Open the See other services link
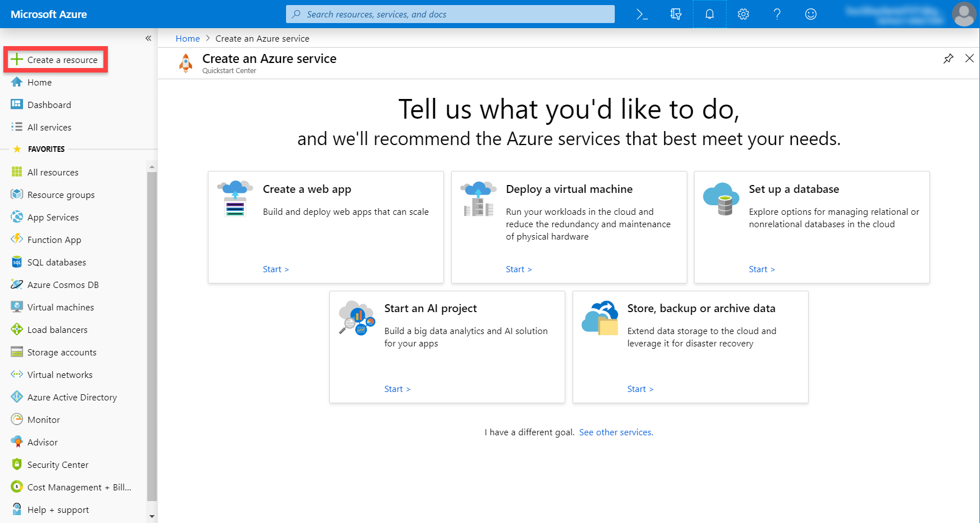Screen dimensions: 980x523 (616, 432)
